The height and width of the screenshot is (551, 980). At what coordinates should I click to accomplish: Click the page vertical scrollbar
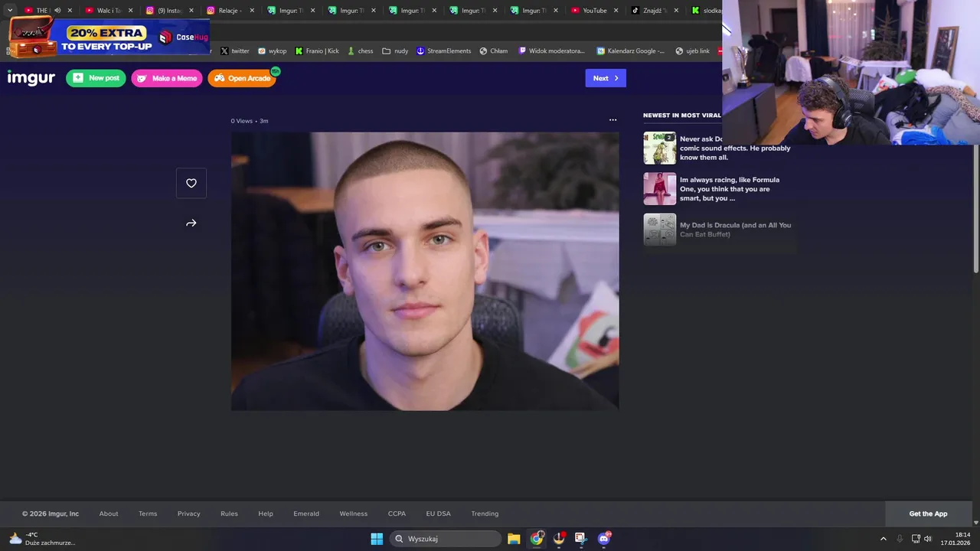pos(976,207)
